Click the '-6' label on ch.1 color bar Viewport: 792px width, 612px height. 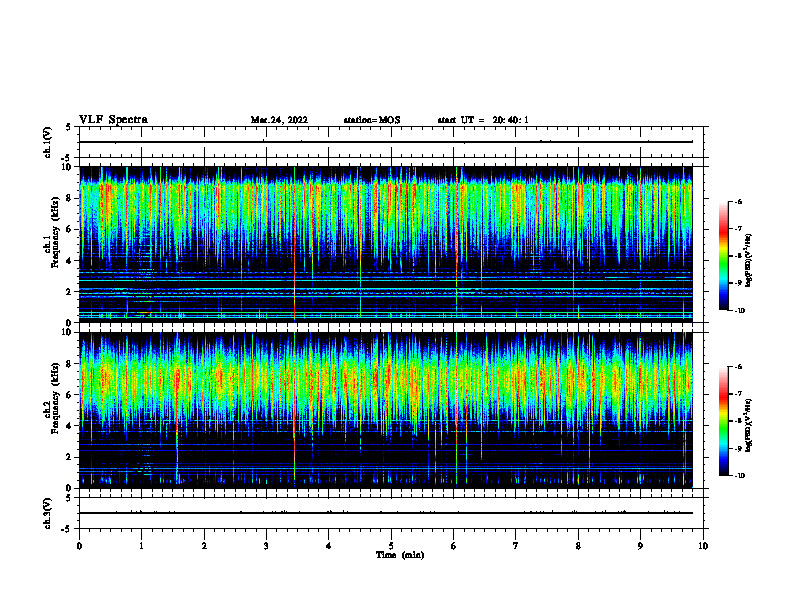tap(738, 201)
